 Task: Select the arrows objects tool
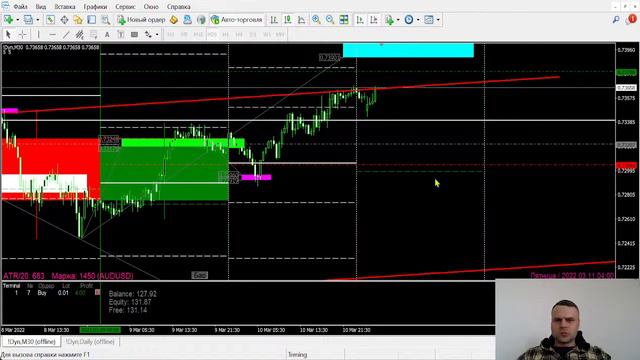[148, 35]
